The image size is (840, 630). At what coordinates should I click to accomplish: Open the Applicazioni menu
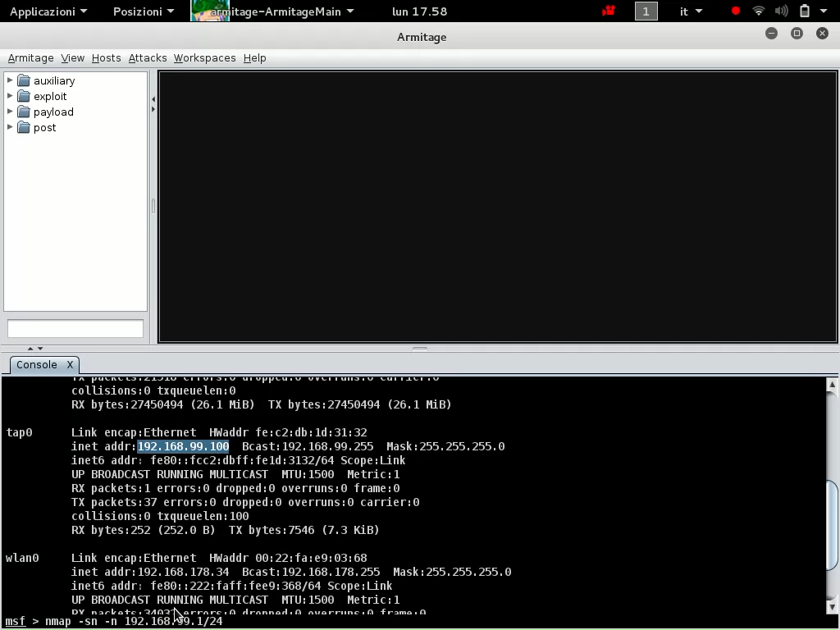pos(48,11)
